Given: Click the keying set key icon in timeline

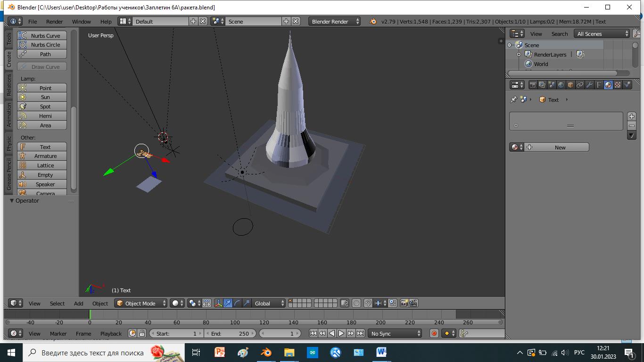Looking at the screenshot, I should point(464,333).
